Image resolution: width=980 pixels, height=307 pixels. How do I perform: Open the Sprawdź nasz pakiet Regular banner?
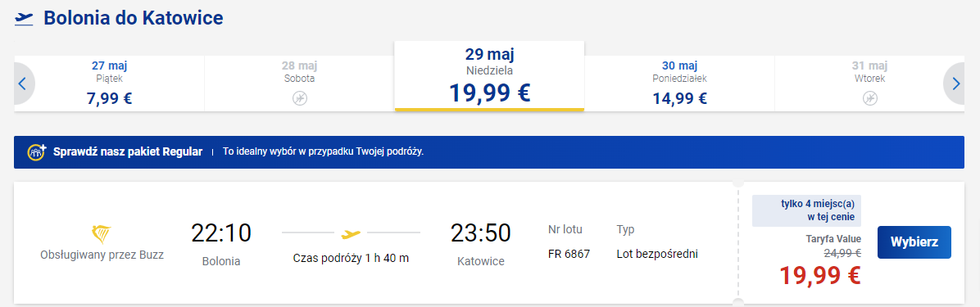[x=489, y=152]
